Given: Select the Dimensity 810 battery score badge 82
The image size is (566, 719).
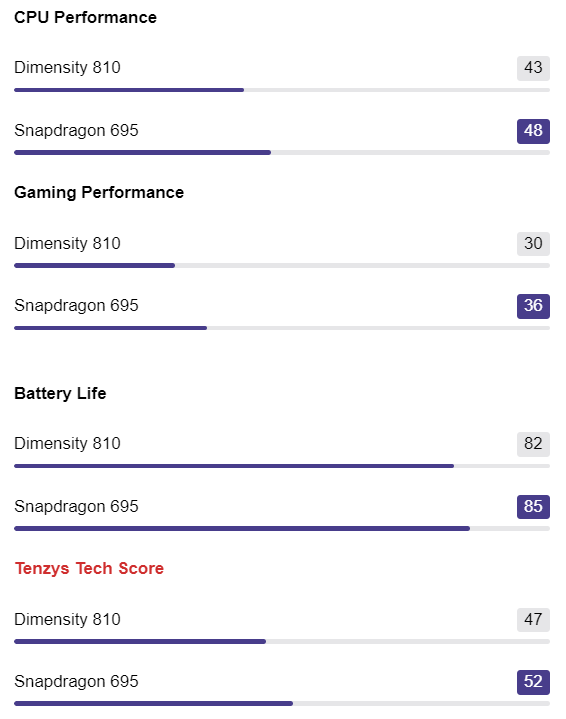Looking at the screenshot, I should pyautogui.click(x=533, y=444).
